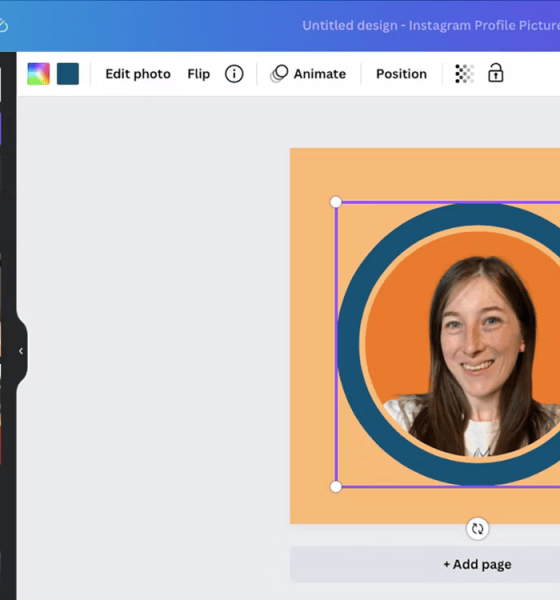Click the bottom-left resize handle of the selection
The height and width of the screenshot is (600, 560).
click(336, 487)
